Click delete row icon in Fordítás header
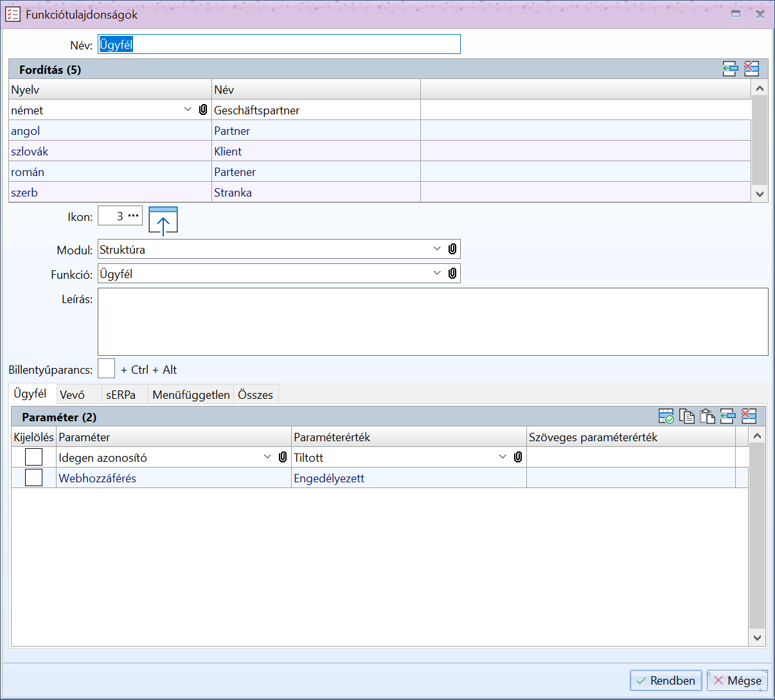This screenshot has height=700, width=775. (751, 69)
